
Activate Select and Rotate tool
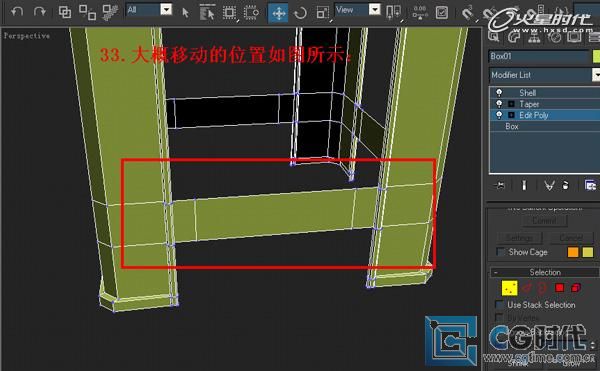(x=300, y=13)
